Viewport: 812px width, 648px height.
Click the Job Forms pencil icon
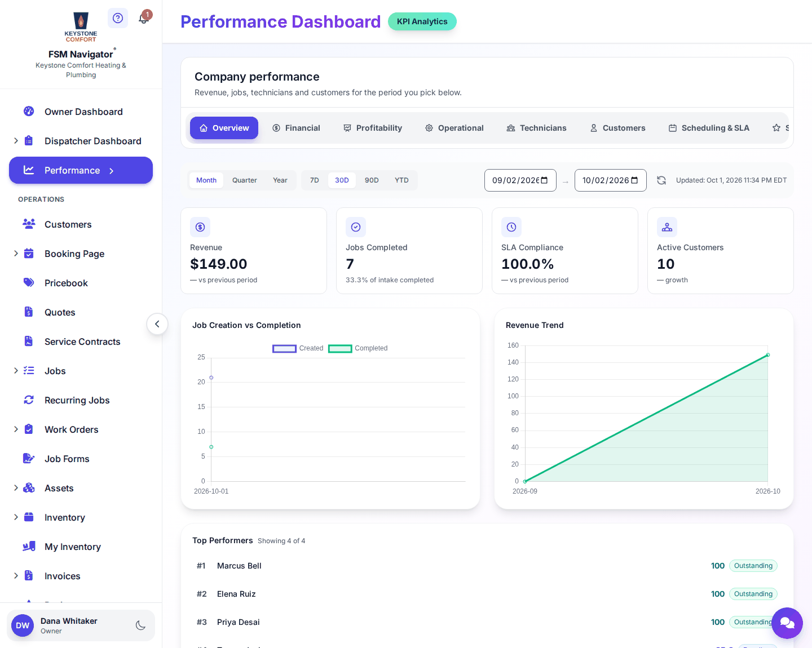point(29,458)
